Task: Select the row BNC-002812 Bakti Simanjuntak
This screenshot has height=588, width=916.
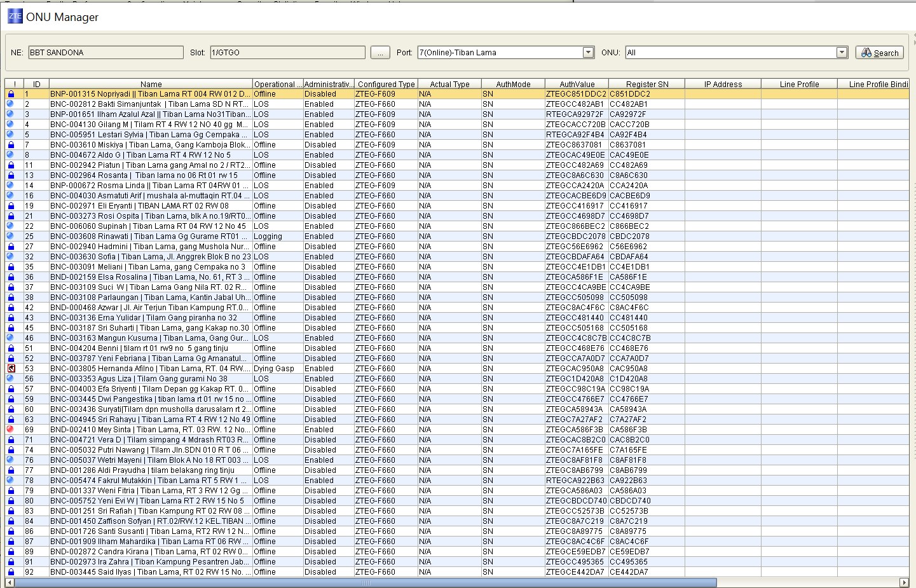Action: [x=457, y=104]
